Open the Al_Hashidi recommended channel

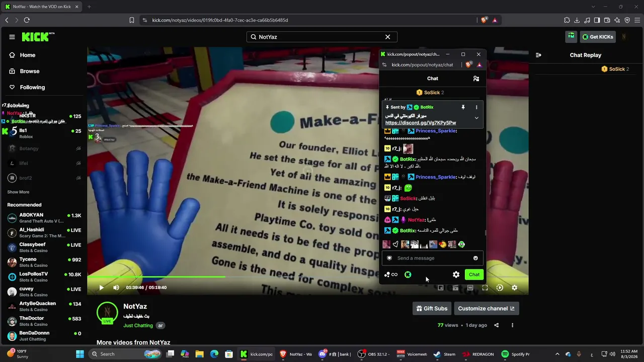pos(44,233)
